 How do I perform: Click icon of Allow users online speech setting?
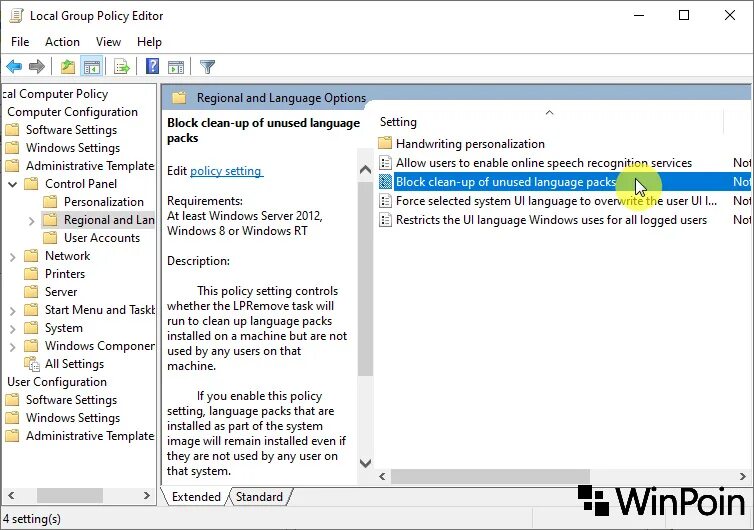point(385,163)
